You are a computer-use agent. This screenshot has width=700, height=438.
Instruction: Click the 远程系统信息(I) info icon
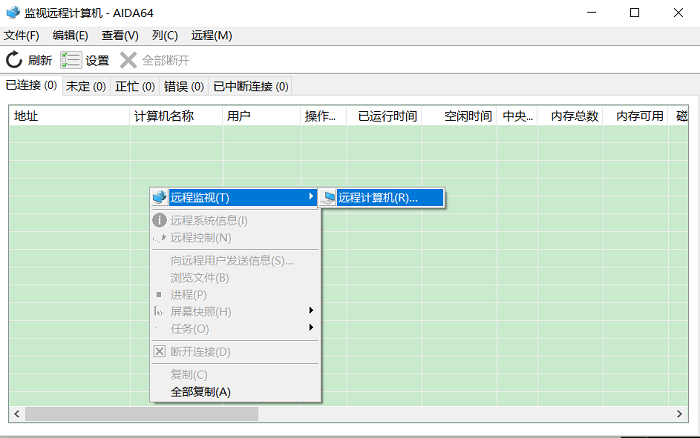point(159,220)
